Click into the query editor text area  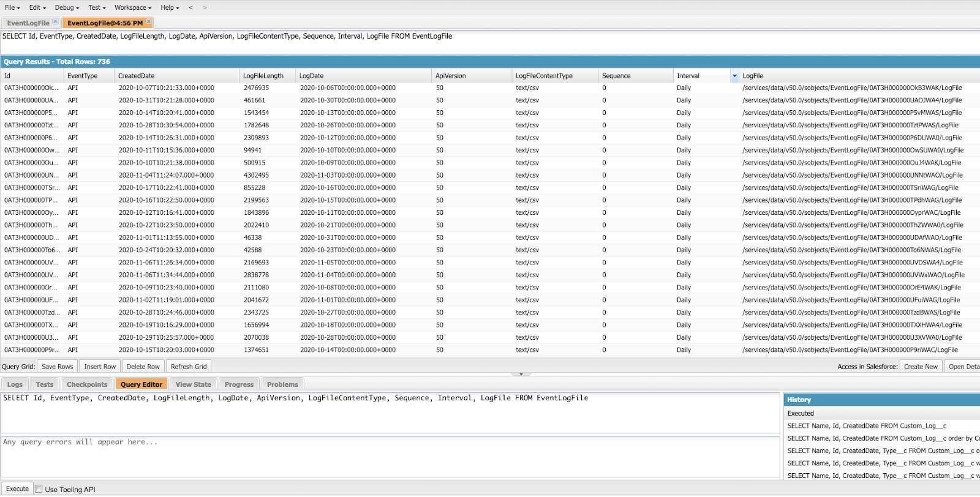click(x=390, y=413)
